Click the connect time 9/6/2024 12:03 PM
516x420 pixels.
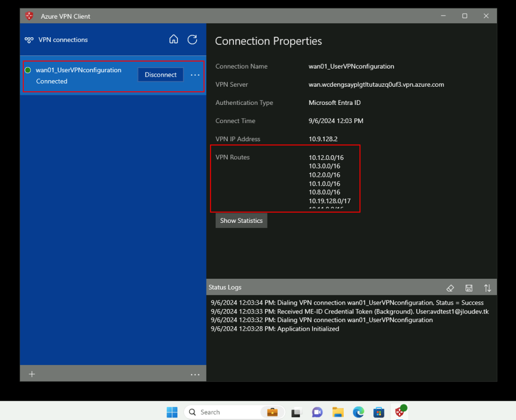click(336, 121)
